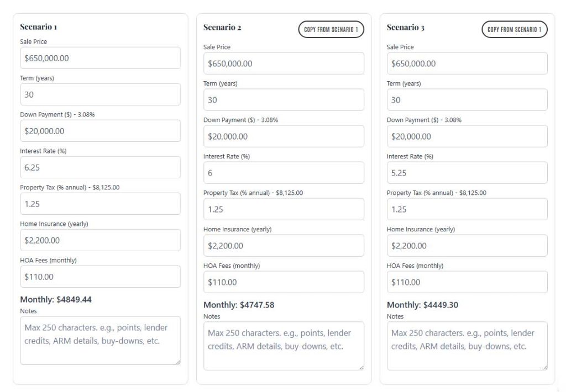Select Scenario 3 Down Payment input
Viewport: 566px width, 392px height.
(467, 136)
